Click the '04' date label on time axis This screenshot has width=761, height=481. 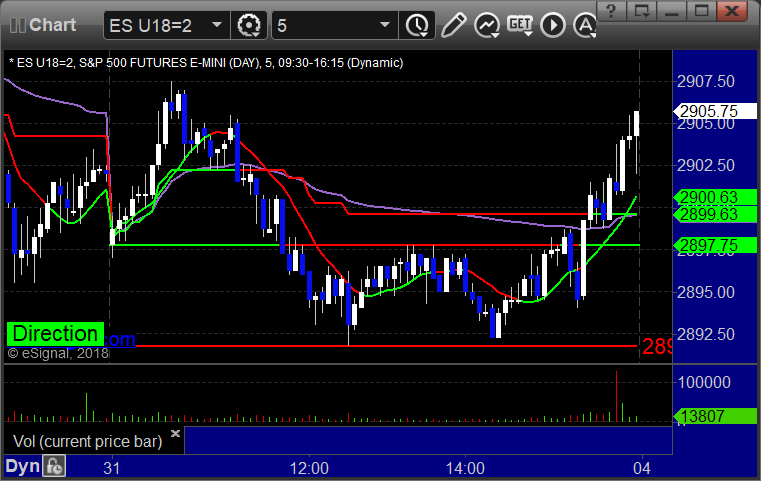click(x=642, y=468)
